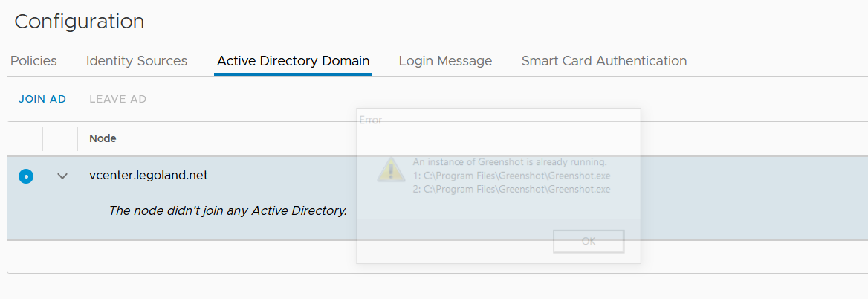
Task: Open the Policies tab
Action: tap(33, 61)
